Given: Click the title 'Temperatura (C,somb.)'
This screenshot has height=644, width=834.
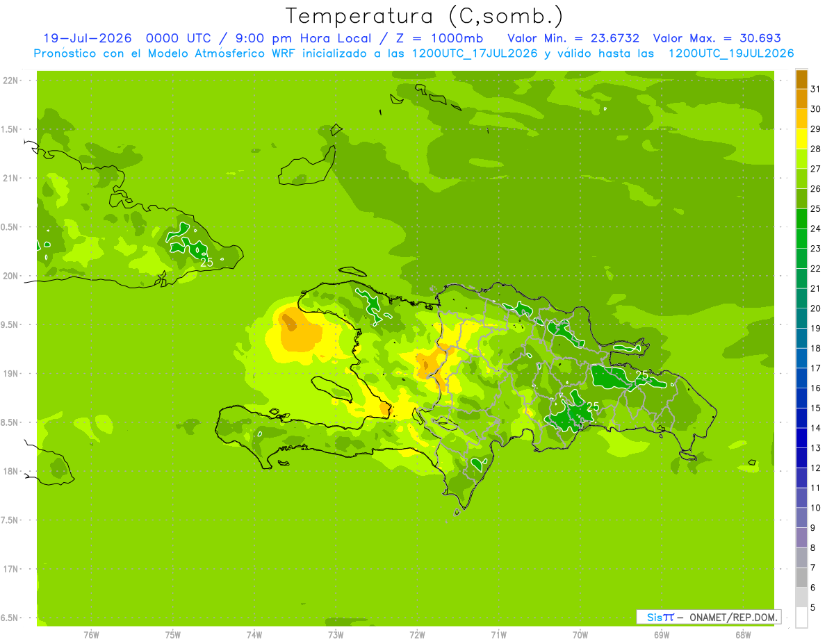Looking at the screenshot, I should pyautogui.click(x=424, y=16).
